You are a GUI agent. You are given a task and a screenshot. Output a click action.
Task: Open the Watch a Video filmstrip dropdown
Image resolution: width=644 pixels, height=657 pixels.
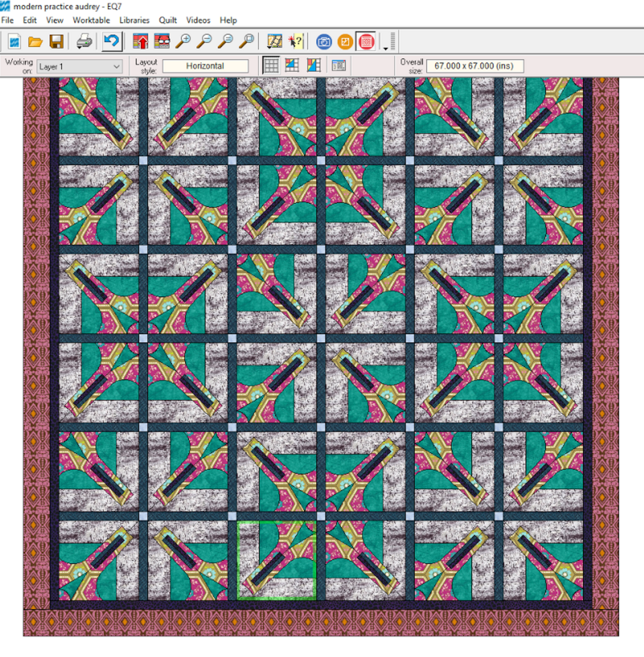[x=274, y=42]
